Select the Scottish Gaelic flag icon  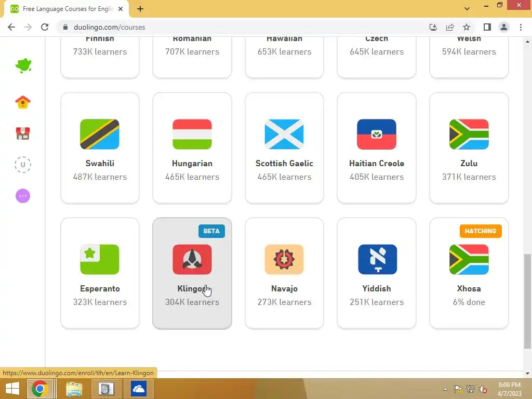coord(284,134)
